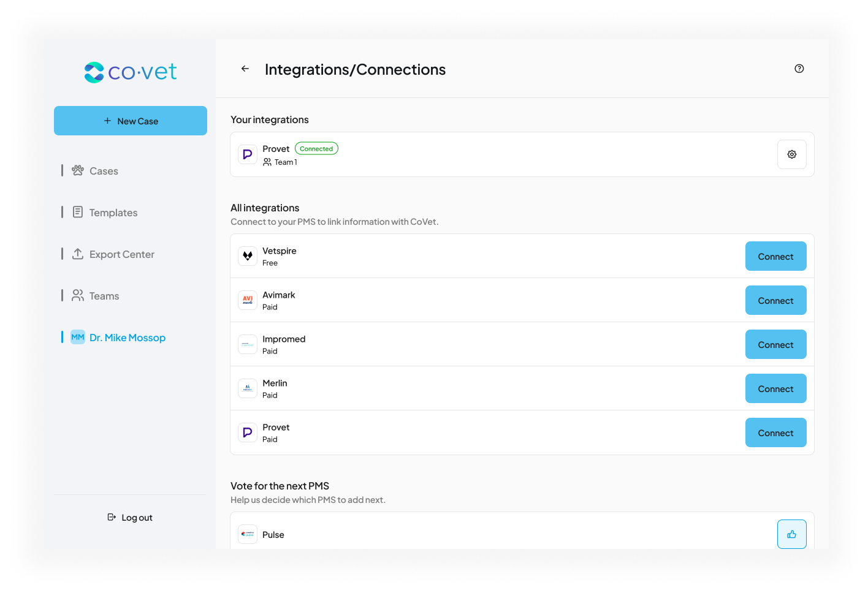
Task: Click the 'Your integrations' heading
Action: click(270, 119)
